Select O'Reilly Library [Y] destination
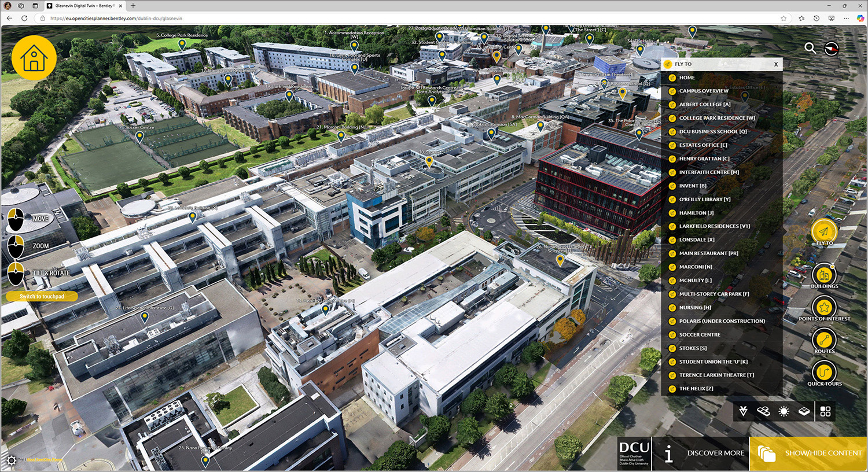868x472 pixels. point(704,199)
